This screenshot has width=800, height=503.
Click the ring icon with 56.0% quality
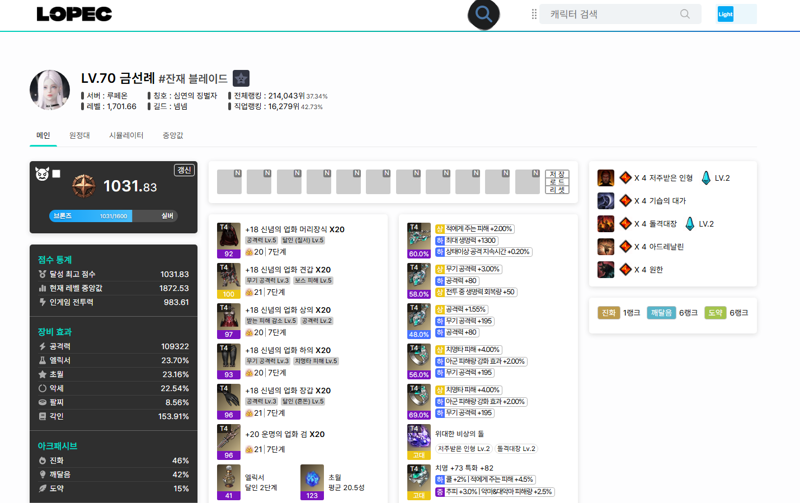(419, 361)
